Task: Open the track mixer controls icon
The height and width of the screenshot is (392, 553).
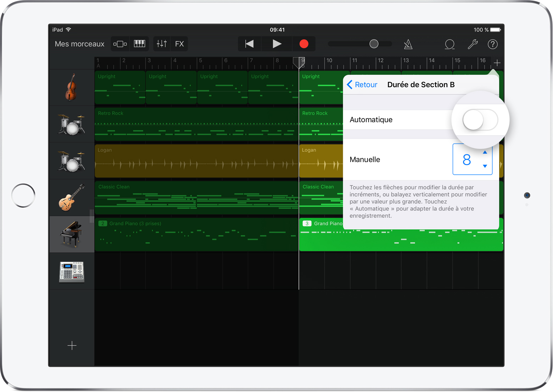Action: pos(162,44)
